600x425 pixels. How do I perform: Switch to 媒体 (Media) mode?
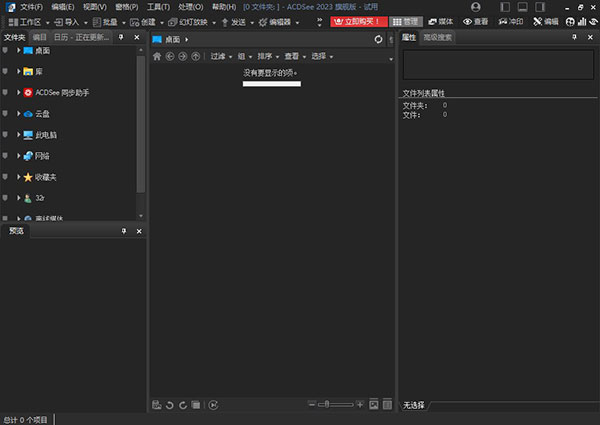(x=441, y=22)
